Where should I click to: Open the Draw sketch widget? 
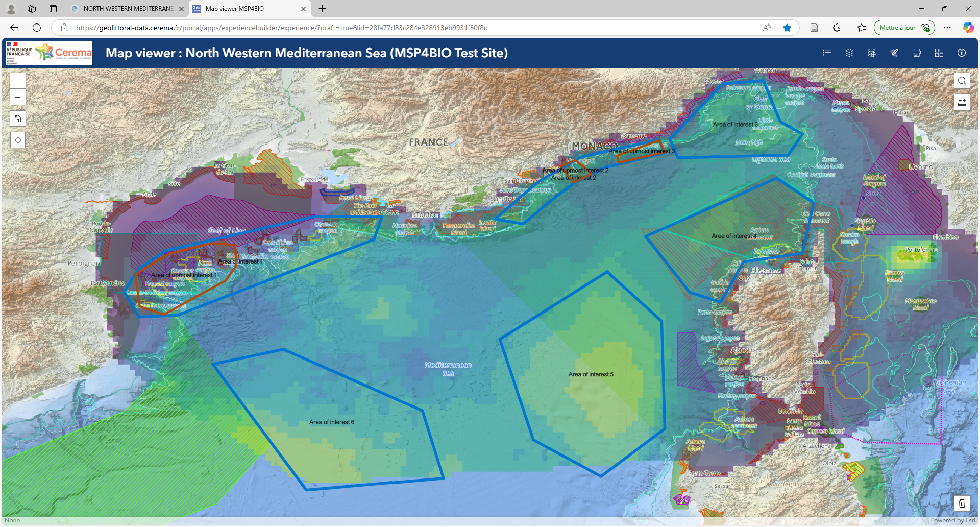click(x=894, y=53)
